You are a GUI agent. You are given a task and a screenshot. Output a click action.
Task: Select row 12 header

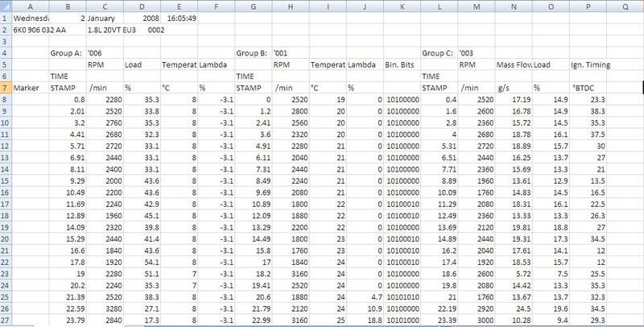(x=6, y=146)
